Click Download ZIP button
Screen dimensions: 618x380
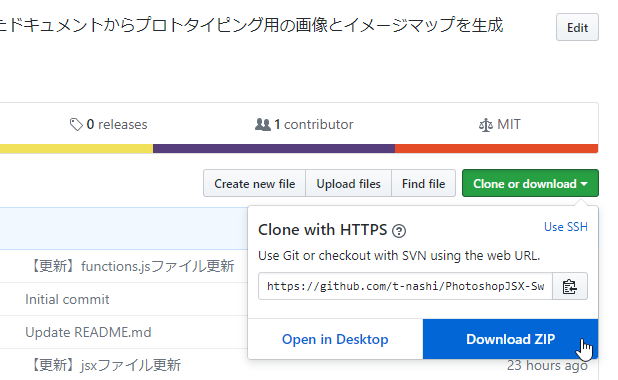pyautogui.click(x=510, y=339)
